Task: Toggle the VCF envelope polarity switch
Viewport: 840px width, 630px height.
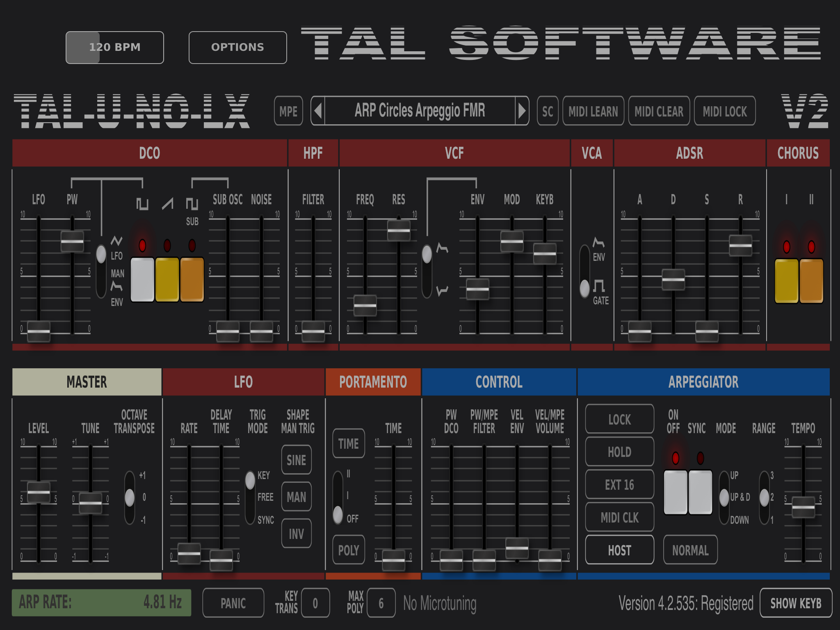Action: (427, 271)
